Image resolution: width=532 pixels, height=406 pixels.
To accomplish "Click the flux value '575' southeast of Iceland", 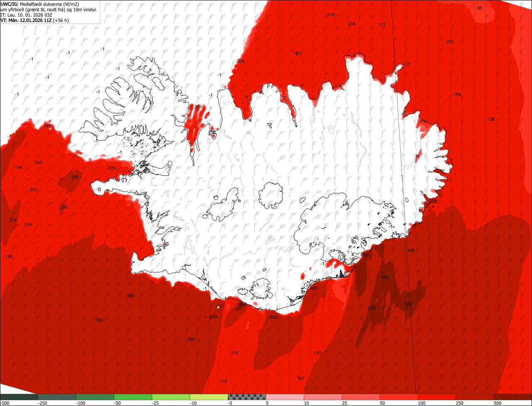I will 372,308.
